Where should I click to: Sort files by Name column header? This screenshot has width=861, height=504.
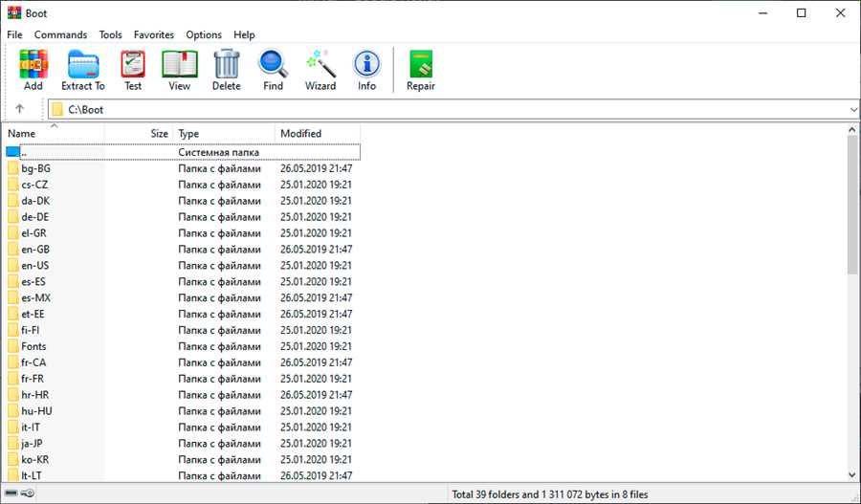pyautogui.click(x=54, y=134)
